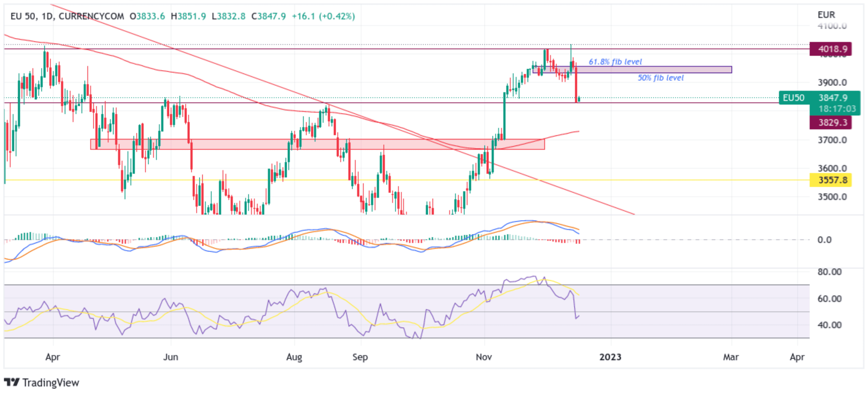Click the first Apr label on the time axis
This screenshot has height=401, width=868.
point(53,357)
